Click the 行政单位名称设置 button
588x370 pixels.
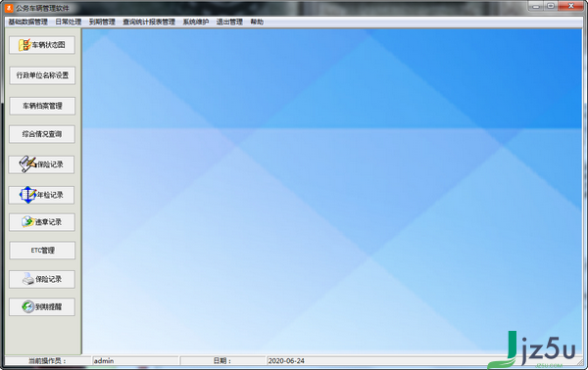42,75
